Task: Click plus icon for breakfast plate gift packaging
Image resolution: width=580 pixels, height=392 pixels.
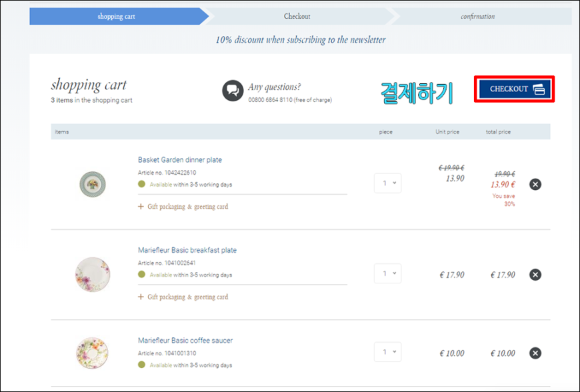Action: coord(141,297)
